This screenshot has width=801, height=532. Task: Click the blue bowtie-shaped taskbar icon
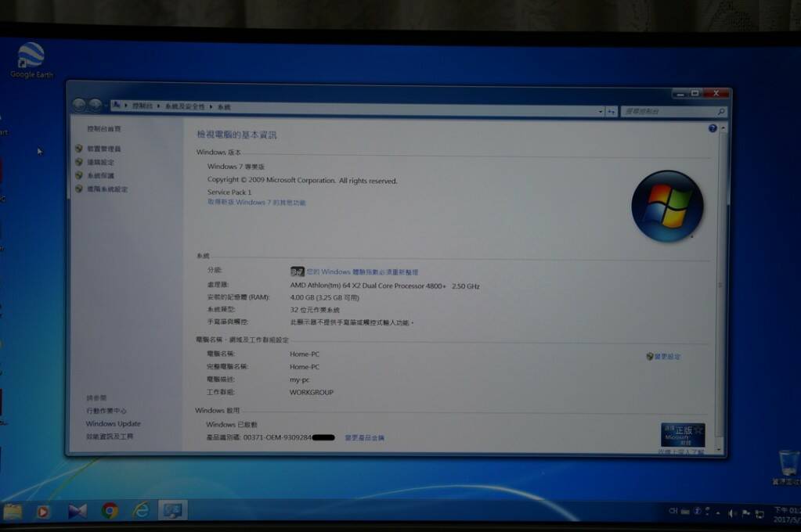click(78, 511)
